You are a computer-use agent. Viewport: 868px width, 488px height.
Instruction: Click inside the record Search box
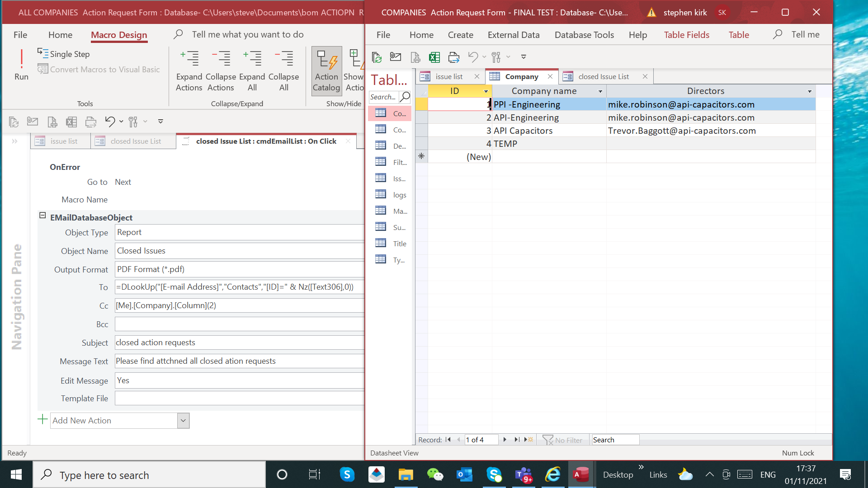point(615,439)
